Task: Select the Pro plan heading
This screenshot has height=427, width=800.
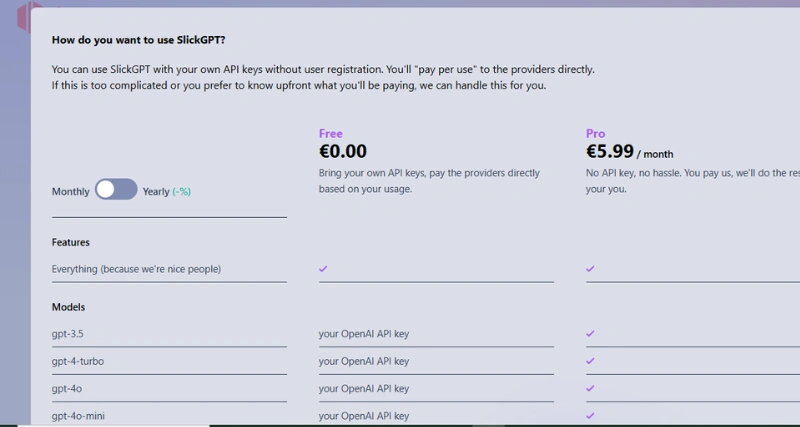Action: pos(595,134)
